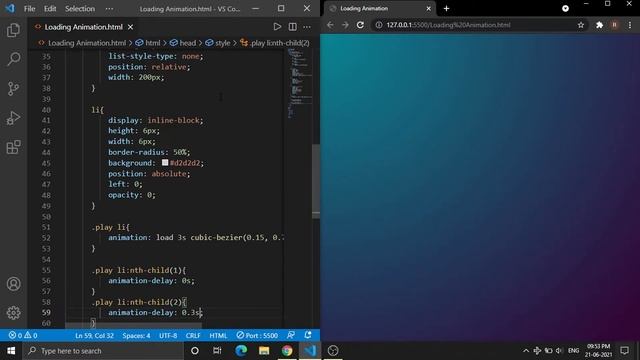Open the Accounts menu icon
This screenshot has width=640, height=360.
(13, 284)
